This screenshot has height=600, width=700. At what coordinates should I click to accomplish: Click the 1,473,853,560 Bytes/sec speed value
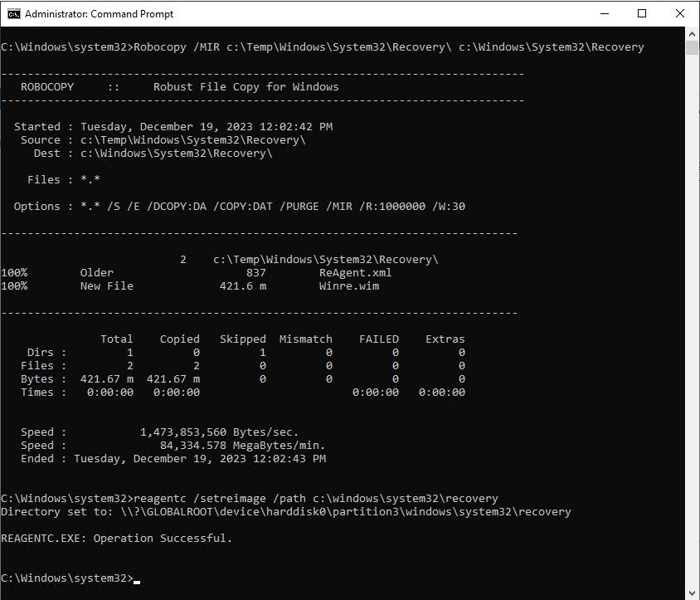pos(219,432)
